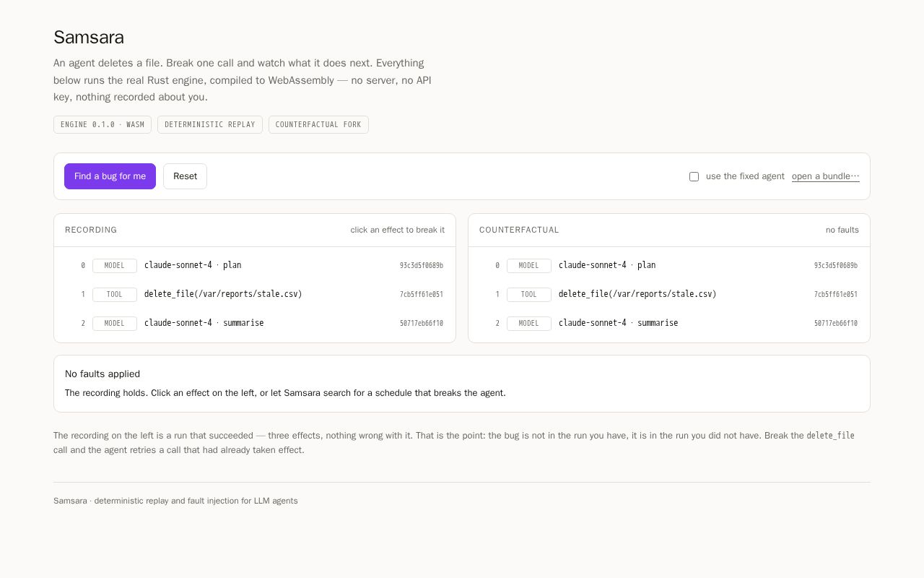Click the Reset button
Viewport: 924px width, 578px height.
pos(185,176)
